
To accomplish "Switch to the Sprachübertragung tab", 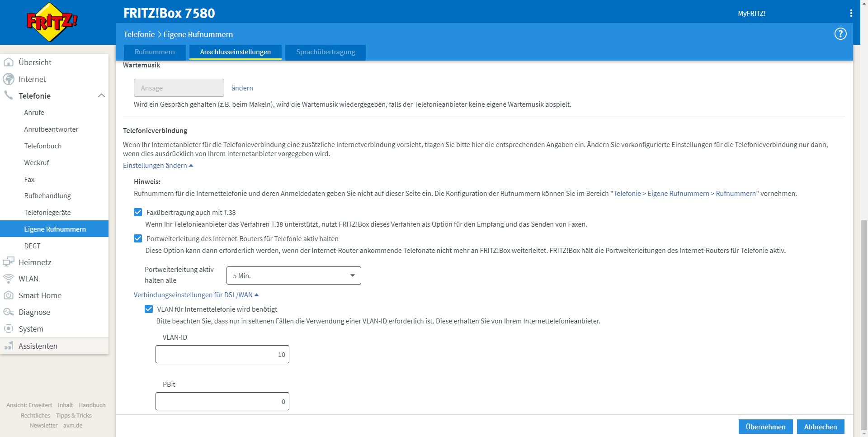I will pos(325,52).
